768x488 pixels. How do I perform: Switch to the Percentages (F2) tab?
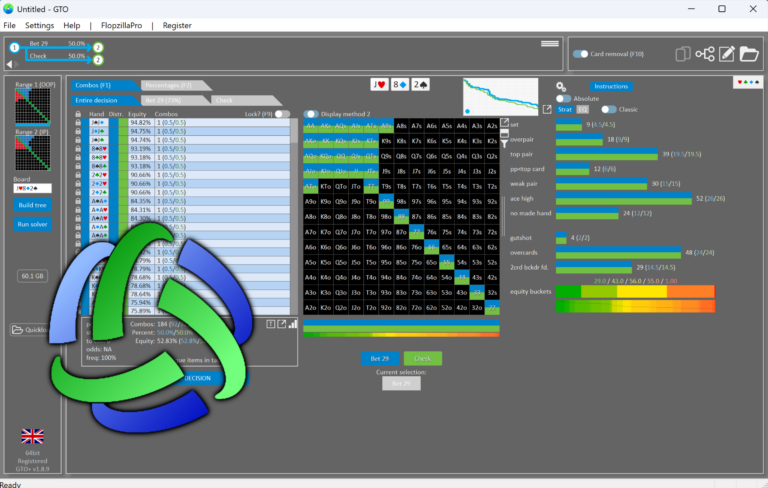tap(170, 85)
